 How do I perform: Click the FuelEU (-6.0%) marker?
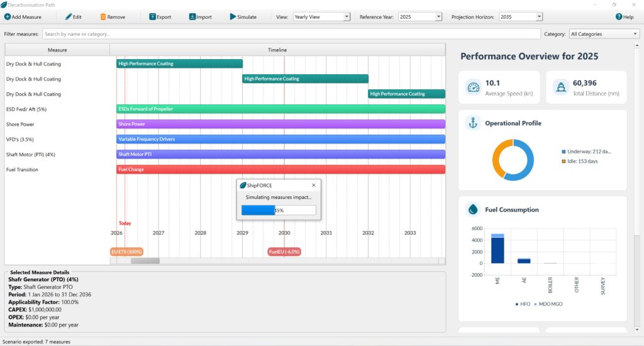point(284,252)
